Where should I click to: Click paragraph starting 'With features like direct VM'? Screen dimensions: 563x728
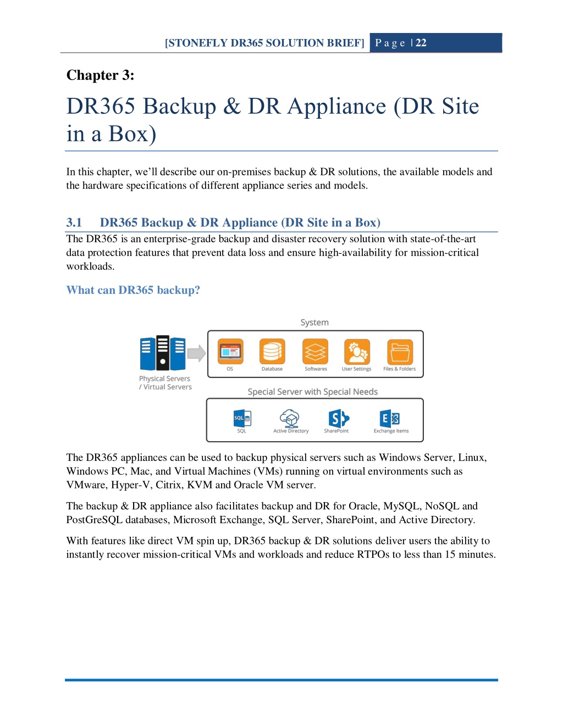[281, 548]
